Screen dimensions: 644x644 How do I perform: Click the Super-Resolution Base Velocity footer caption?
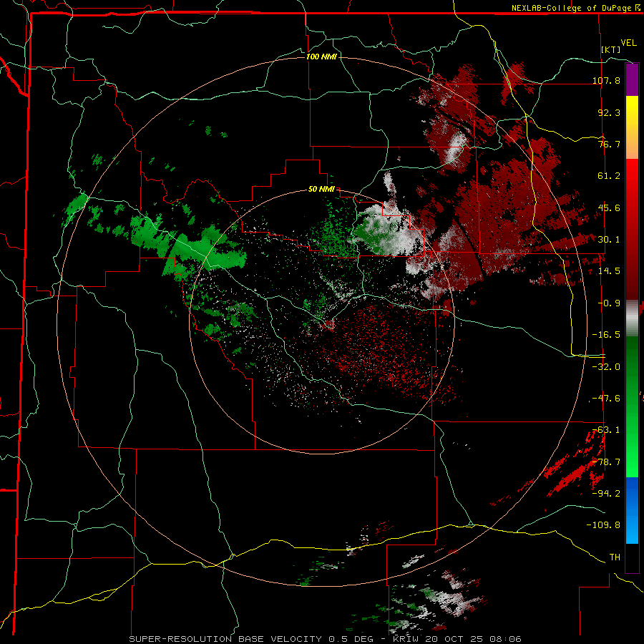(326, 639)
